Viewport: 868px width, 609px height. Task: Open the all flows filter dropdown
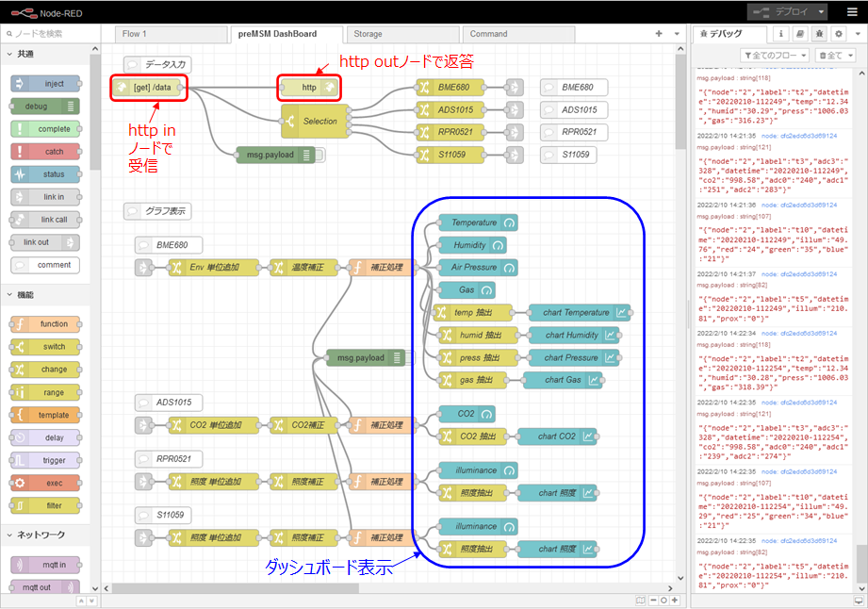click(776, 56)
